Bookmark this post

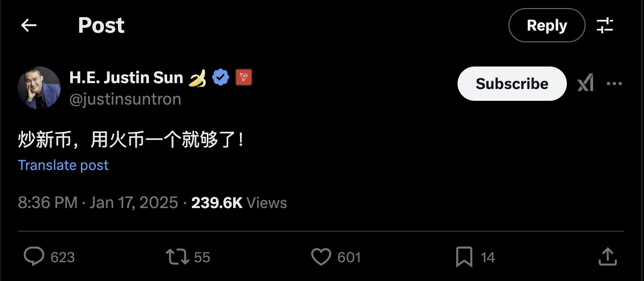(463, 257)
